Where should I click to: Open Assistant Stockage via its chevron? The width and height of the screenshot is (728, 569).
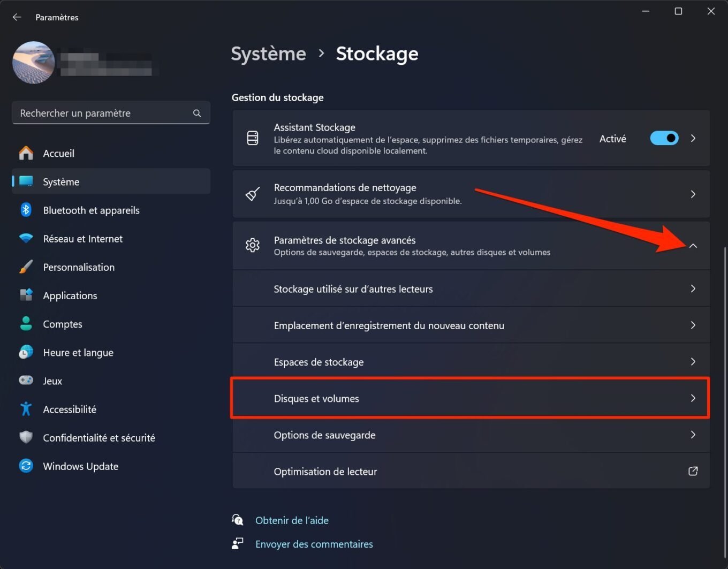tap(693, 138)
